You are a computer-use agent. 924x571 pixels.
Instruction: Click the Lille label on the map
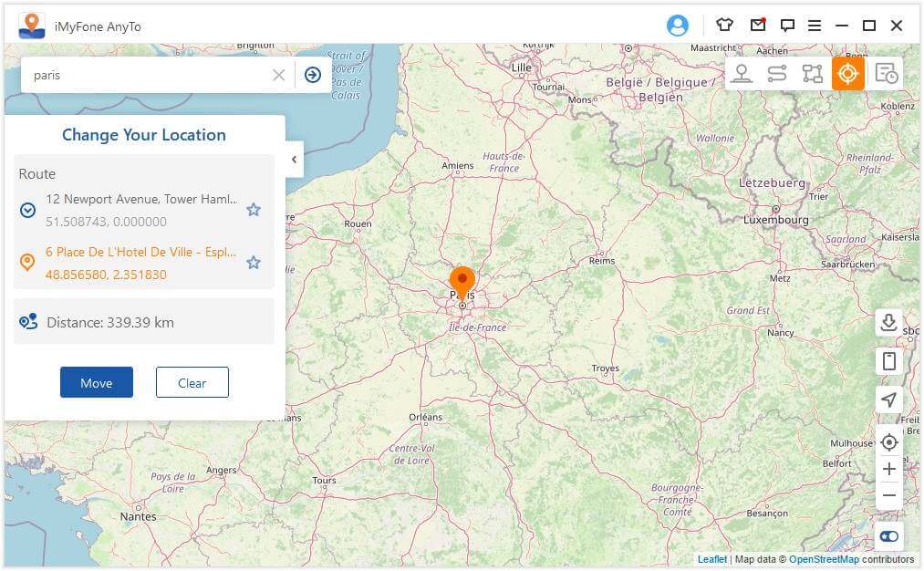(522, 67)
